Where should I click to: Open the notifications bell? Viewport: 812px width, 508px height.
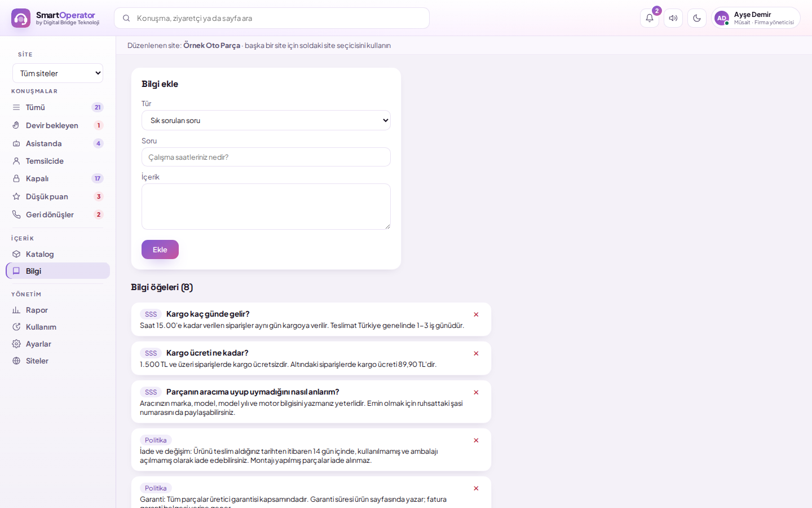coord(650,18)
